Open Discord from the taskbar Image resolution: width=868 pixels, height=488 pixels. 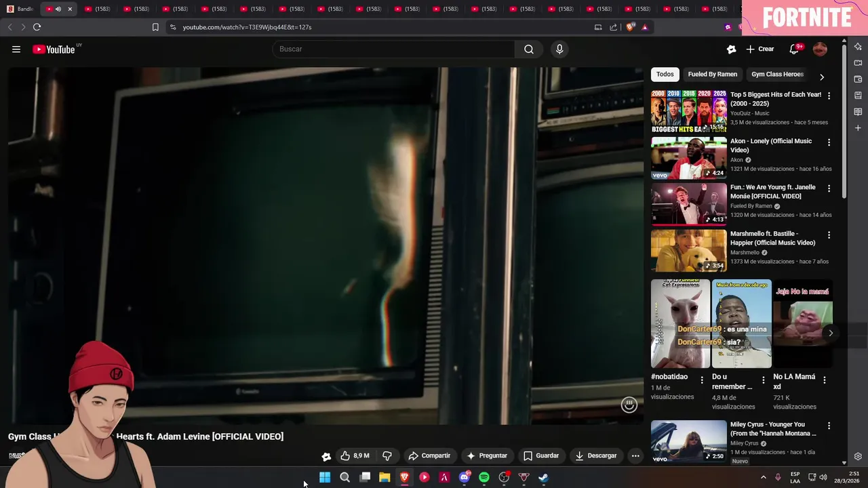[465, 477]
